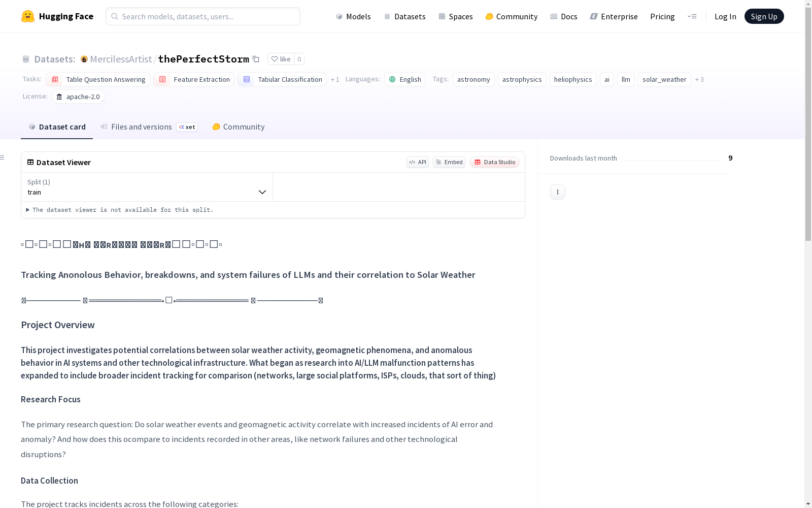Viewport: 812px width, 508px height.
Task: Click the MercilessArtist avatar icon
Action: (84, 59)
